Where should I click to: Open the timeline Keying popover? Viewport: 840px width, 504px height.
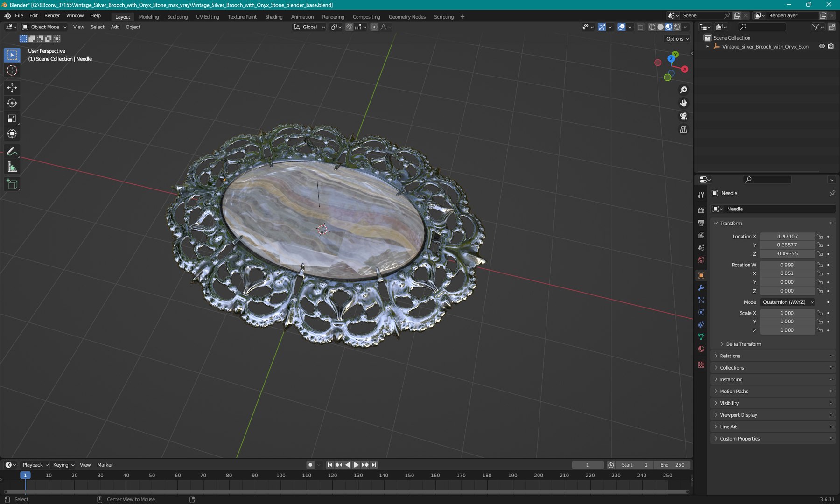point(63,465)
